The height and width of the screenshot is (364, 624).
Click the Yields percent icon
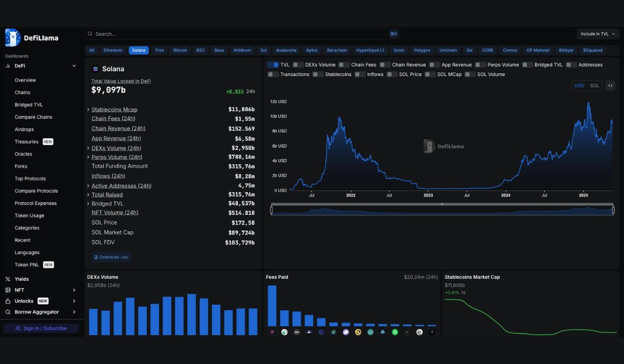8,279
